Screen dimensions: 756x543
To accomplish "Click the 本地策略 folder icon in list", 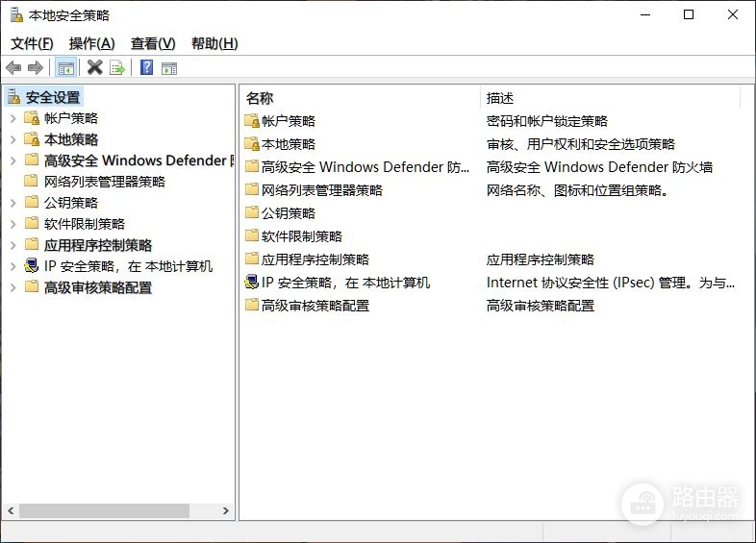I will (252, 143).
